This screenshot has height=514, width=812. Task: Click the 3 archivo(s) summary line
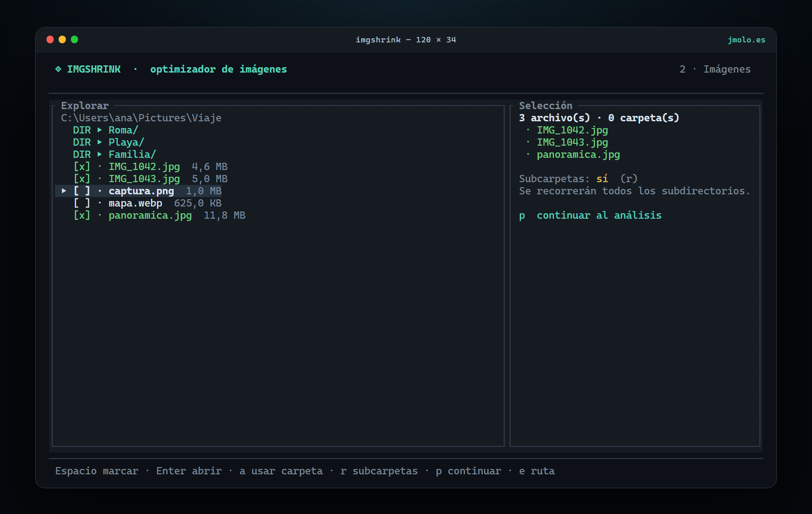[x=599, y=118]
